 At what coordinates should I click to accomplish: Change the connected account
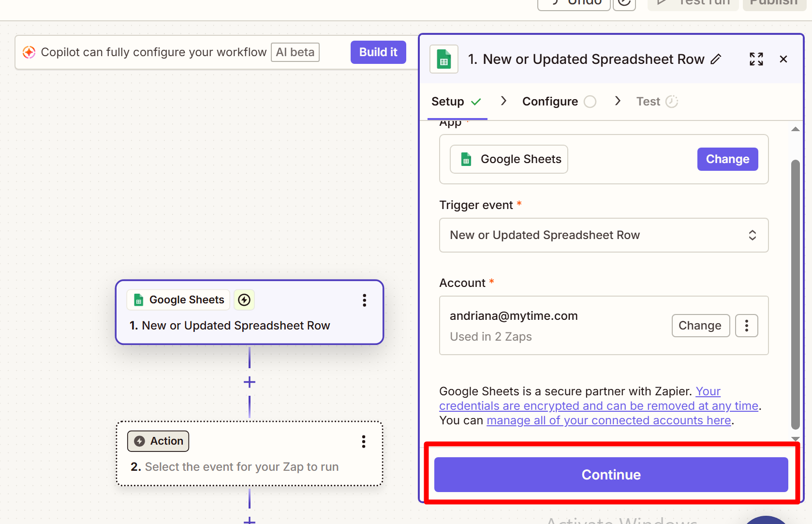click(700, 326)
